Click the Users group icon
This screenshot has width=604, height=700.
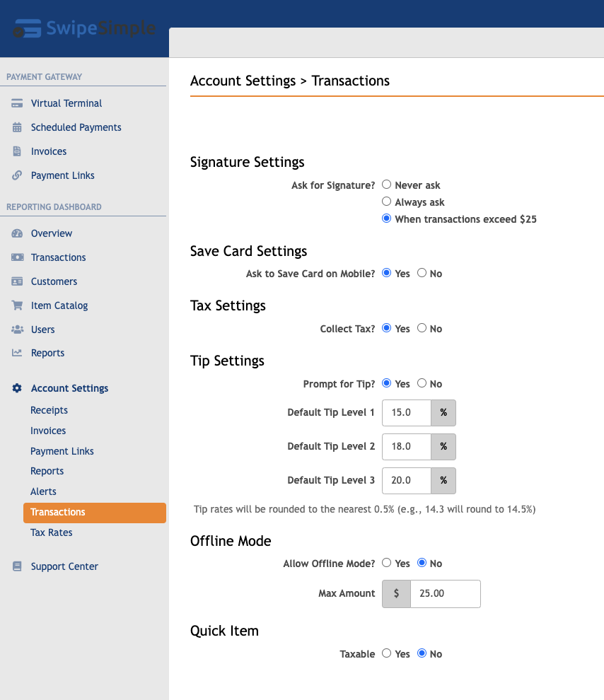click(x=17, y=329)
